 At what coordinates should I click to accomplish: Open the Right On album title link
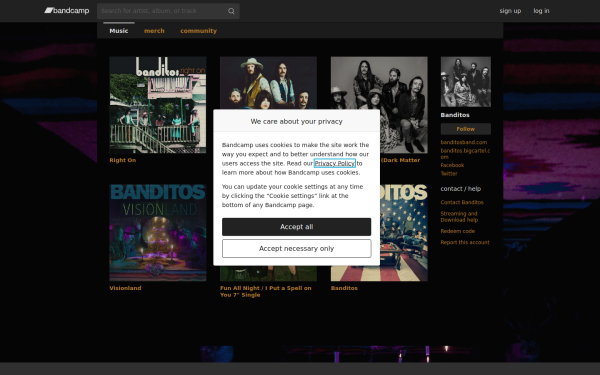tap(123, 160)
